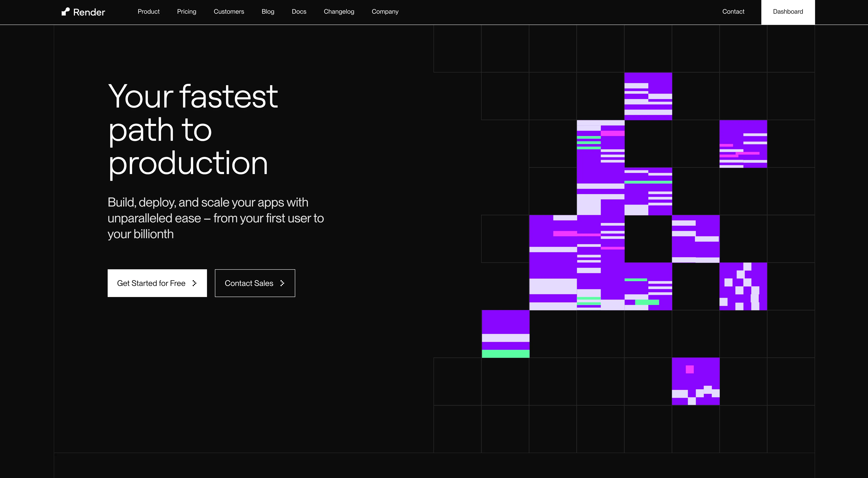
Task: View the Changelog page
Action: pos(339,12)
